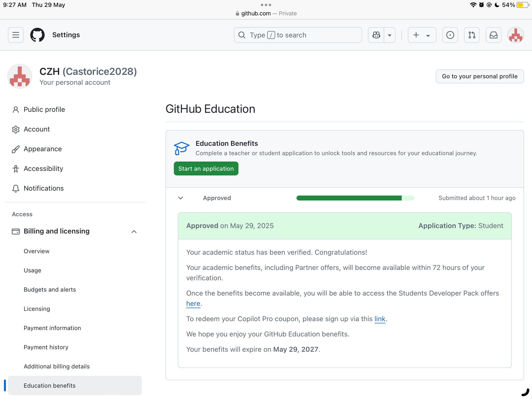Click the GitHub Octocat logo

pyautogui.click(x=37, y=35)
